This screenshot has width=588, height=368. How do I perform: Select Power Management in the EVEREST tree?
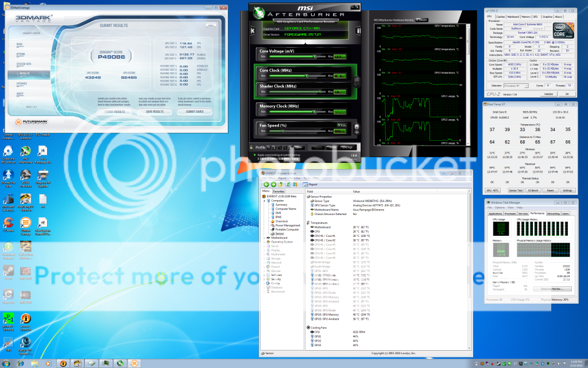(x=288, y=225)
